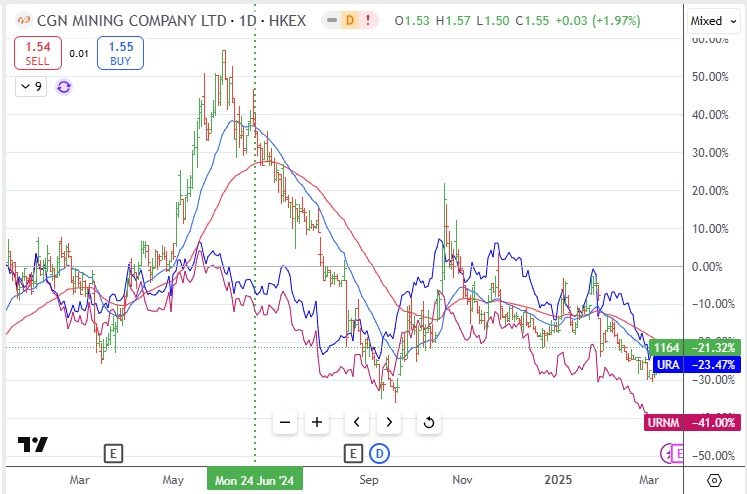The width and height of the screenshot is (747, 494).
Task: Click the 20.00% axis label
Action: tap(710, 191)
